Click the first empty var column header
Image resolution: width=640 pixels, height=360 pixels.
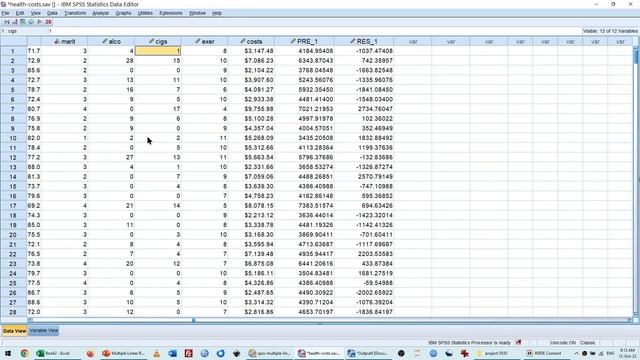413,41
